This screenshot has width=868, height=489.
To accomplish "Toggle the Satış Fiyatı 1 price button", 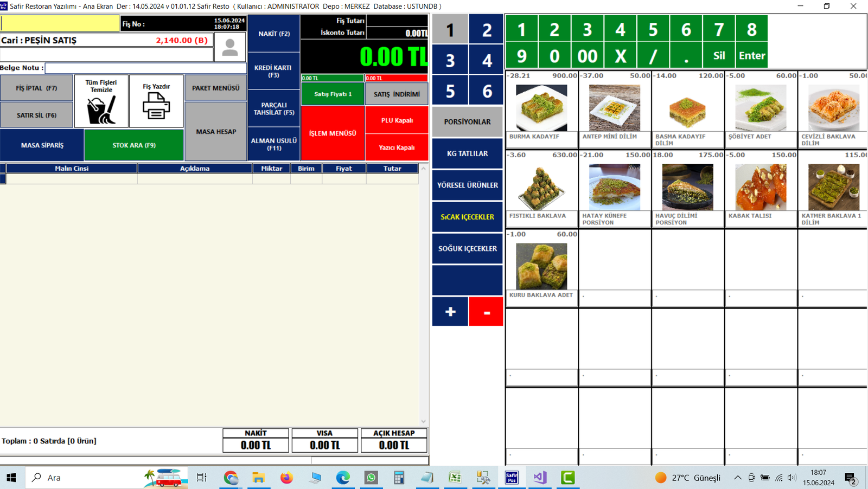I will (x=333, y=94).
